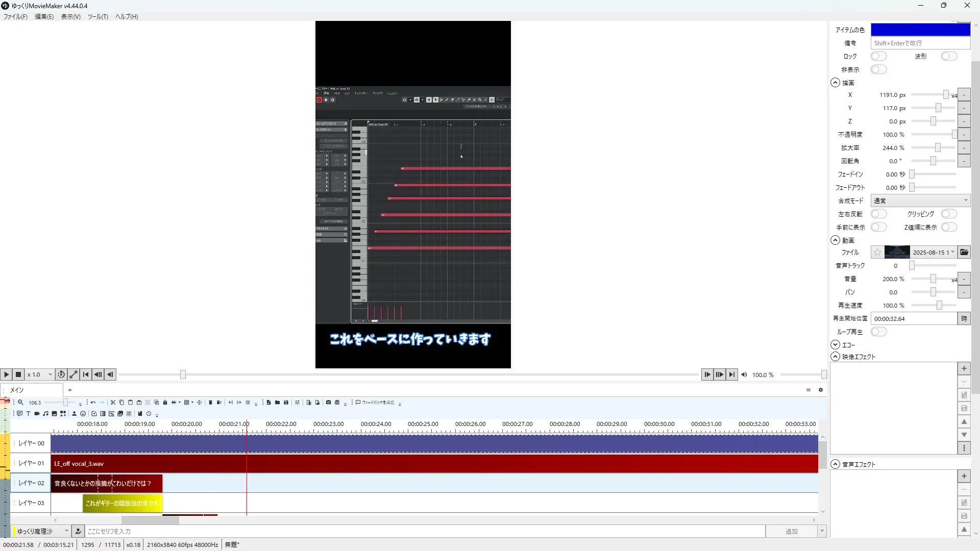Open the ツール(T) menu
980x551 pixels.
97,17
